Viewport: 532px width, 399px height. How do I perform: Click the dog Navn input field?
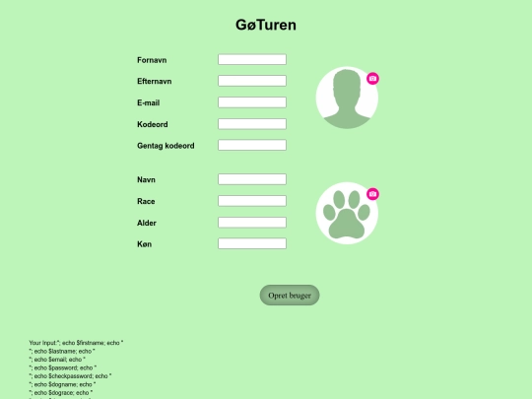252,179
